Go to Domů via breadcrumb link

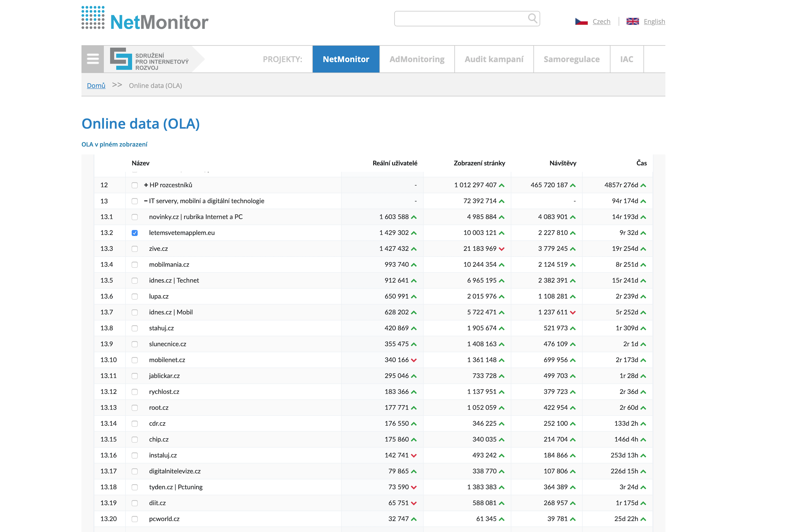point(96,85)
